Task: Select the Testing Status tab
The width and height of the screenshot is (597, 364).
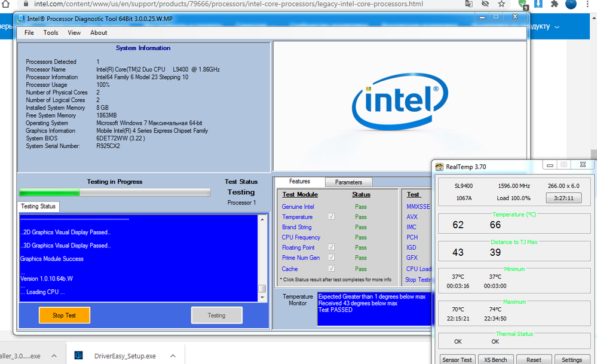Action: coord(38,206)
